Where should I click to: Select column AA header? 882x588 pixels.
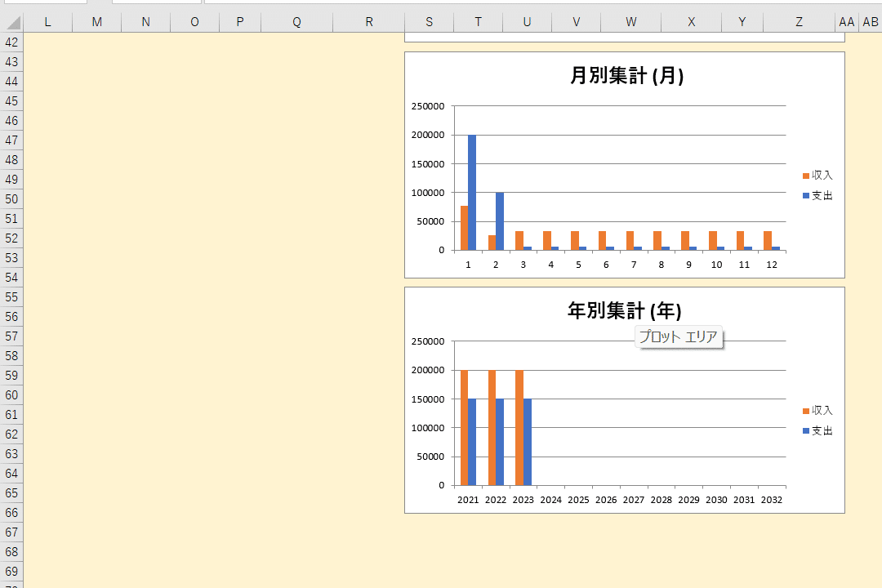coord(847,22)
